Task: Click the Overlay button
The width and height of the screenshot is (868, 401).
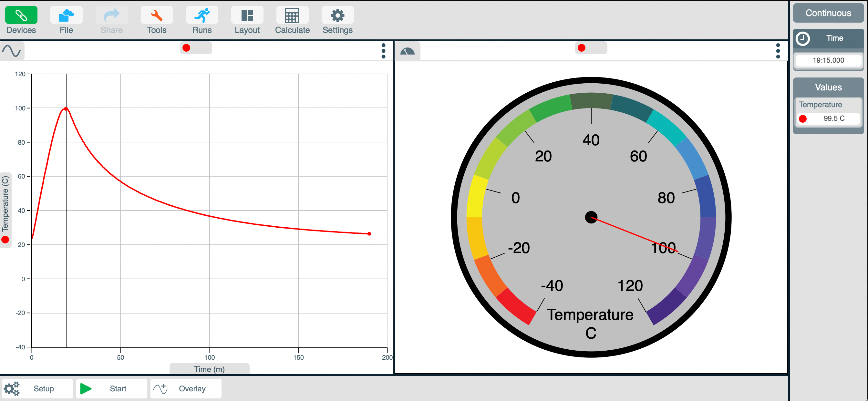Action: pos(186,388)
